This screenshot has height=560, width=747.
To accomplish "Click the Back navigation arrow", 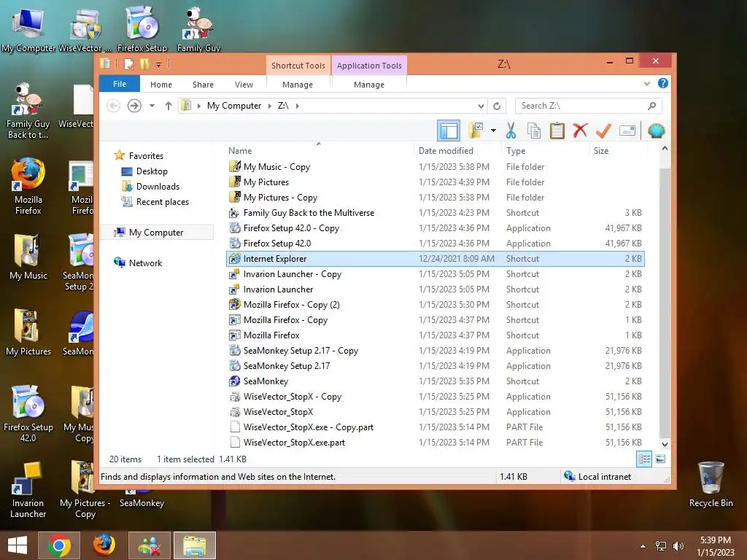I will pyautogui.click(x=113, y=105).
